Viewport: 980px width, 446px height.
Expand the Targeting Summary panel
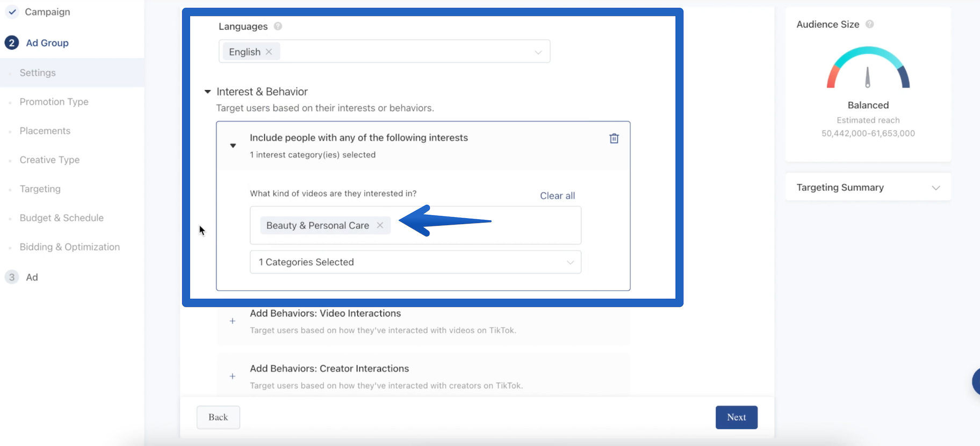pos(935,188)
